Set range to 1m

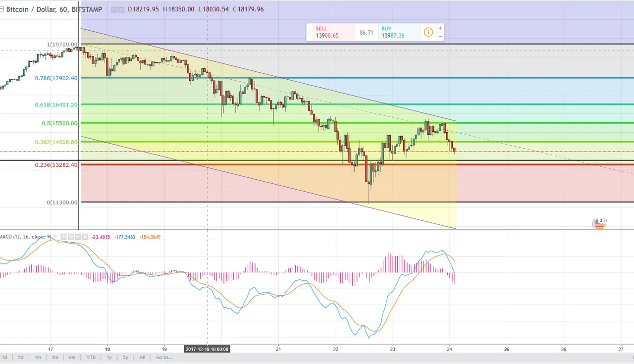(38, 357)
